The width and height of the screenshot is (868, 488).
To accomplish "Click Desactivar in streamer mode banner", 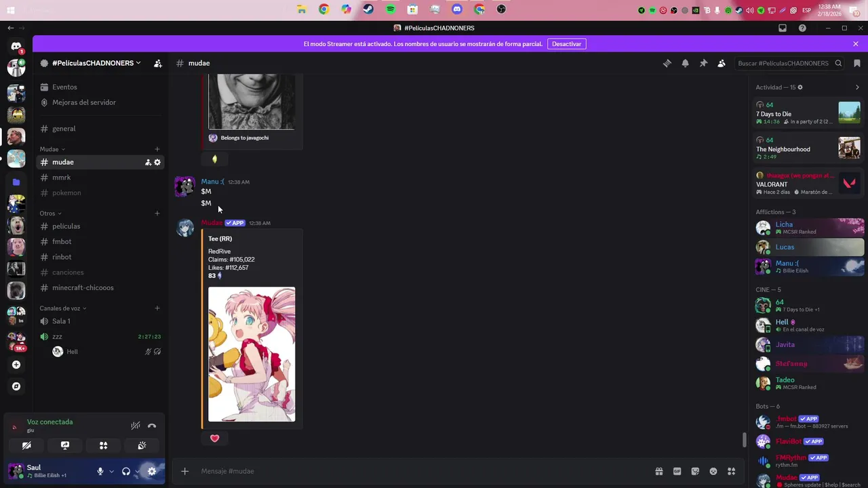I will click(566, 44).
